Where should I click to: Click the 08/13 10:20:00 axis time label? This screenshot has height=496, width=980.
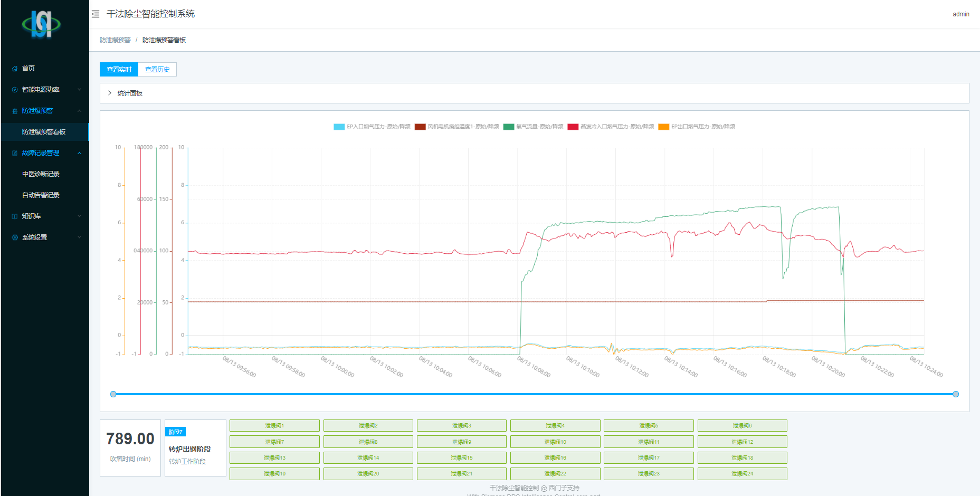(828, 367)
